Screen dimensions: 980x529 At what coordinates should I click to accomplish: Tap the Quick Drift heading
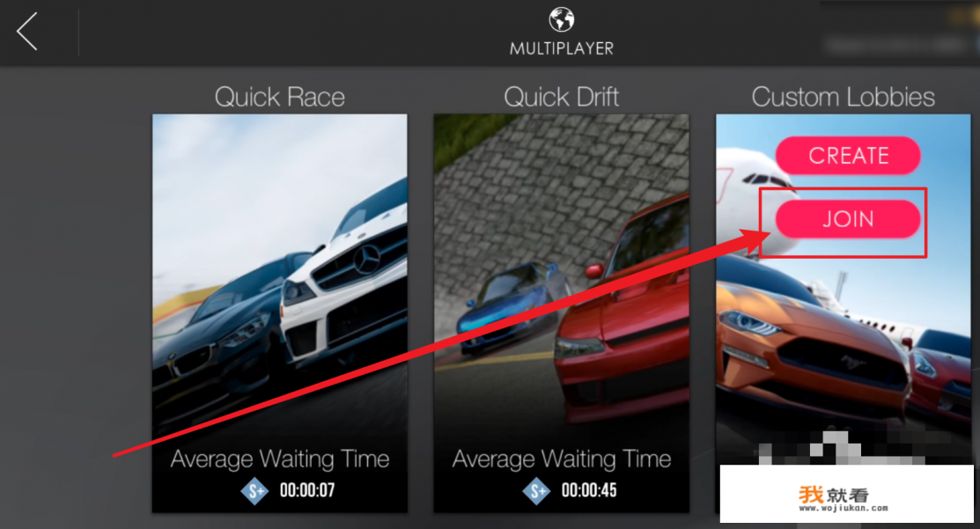(x=561, y=97)
